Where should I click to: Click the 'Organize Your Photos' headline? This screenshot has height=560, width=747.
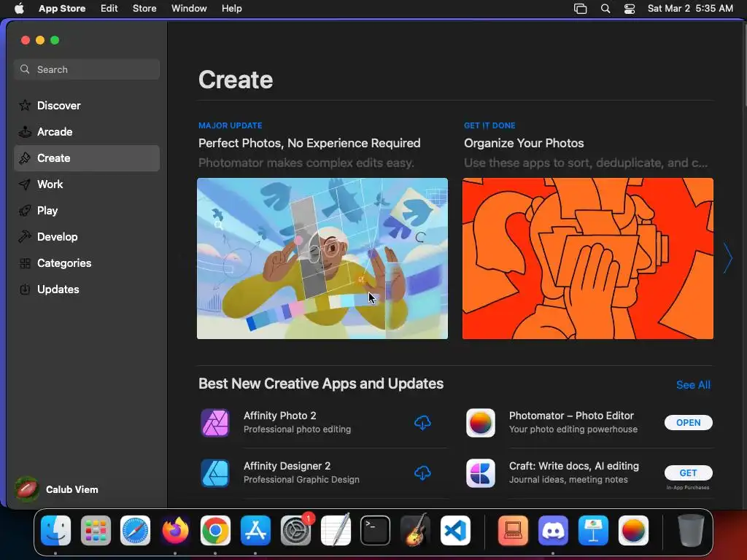[x=524, y=144]
